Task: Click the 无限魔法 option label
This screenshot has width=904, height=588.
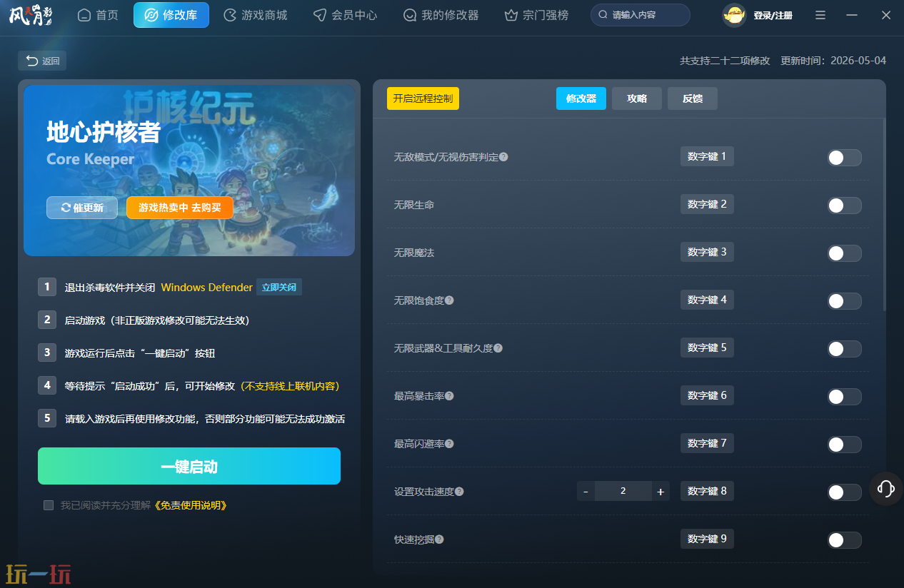Action: pyautogui.click(x=414, y=253)
